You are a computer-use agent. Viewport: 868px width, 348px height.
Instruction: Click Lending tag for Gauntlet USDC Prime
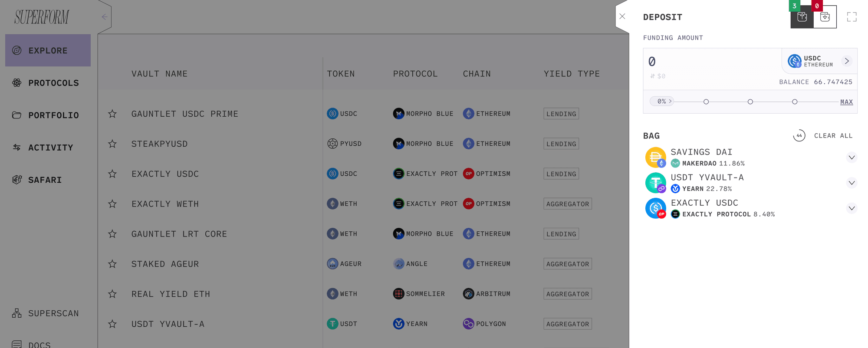click(x=561, y=114)
